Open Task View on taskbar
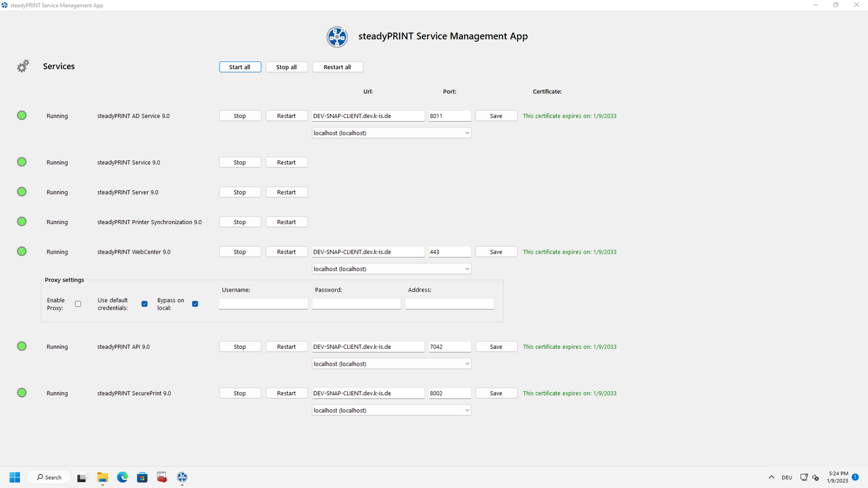Screen dimensions: 868x488 coord(83,477)
